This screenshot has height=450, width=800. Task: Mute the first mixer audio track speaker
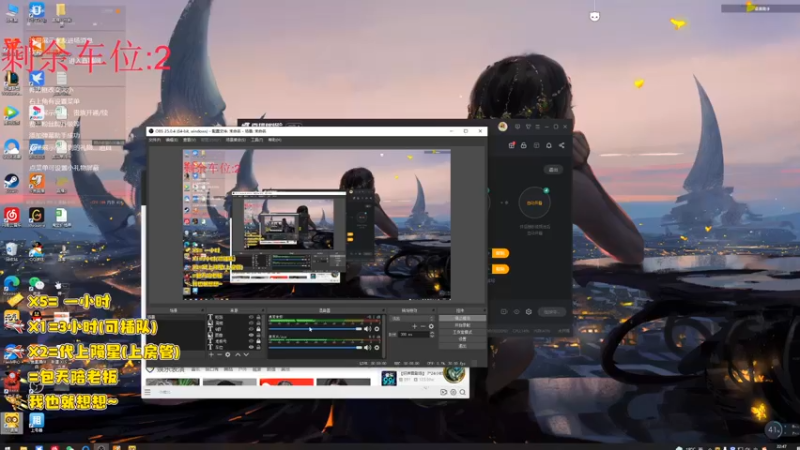[367, 329]
